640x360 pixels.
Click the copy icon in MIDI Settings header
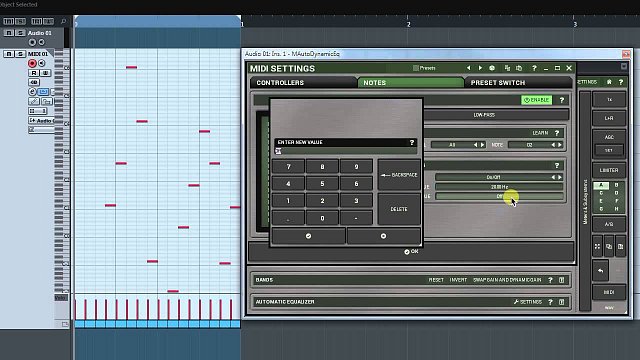coord(507,68)
